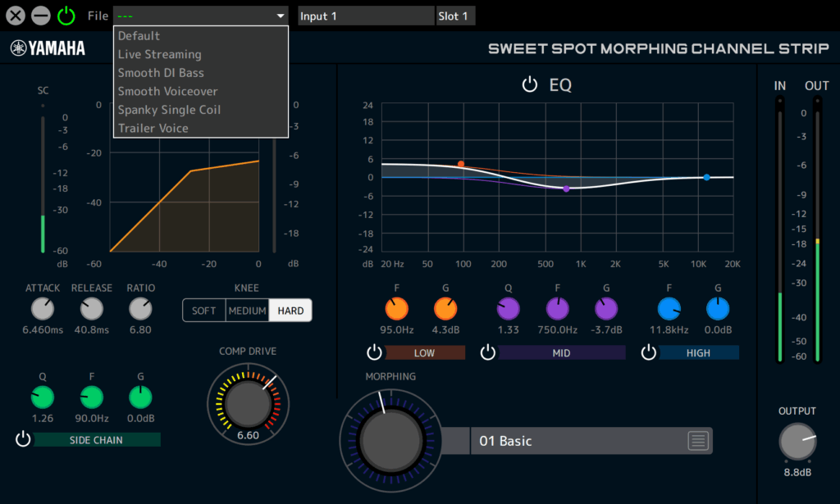Open the Slot 1 selector
Viewport: 840px width, 504px height.
click(x=454, y=16)
